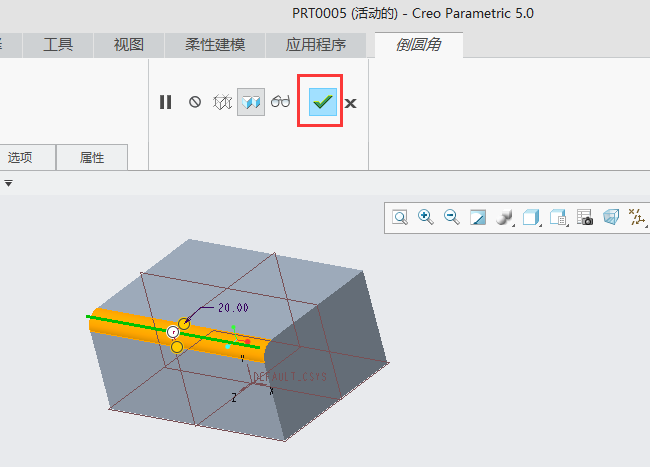Cancel the round feature with X
Screen dimensions: 650x467
click(x=350, y=103)
